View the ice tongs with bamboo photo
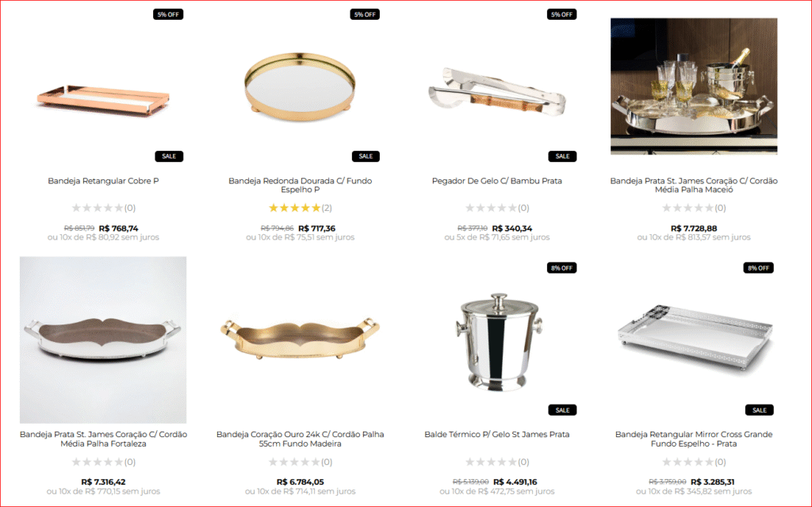Image resolution: width=812 pixels, height=507 pixels. (496, 92)
